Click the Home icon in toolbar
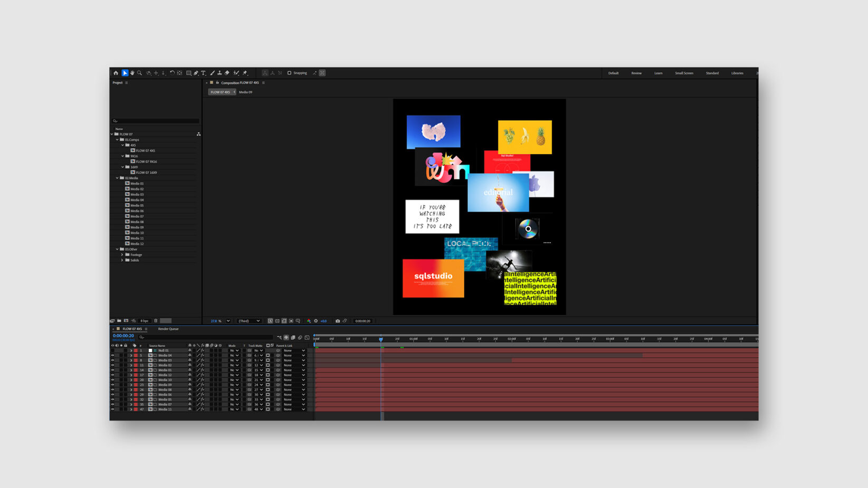 pos(116,73)
